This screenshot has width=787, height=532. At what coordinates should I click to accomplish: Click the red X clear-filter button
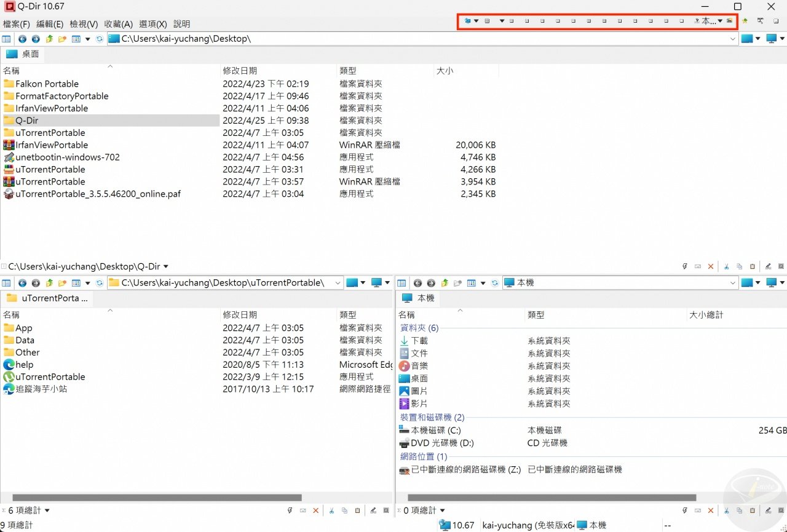pyautogui.click(x=315, y=510)
